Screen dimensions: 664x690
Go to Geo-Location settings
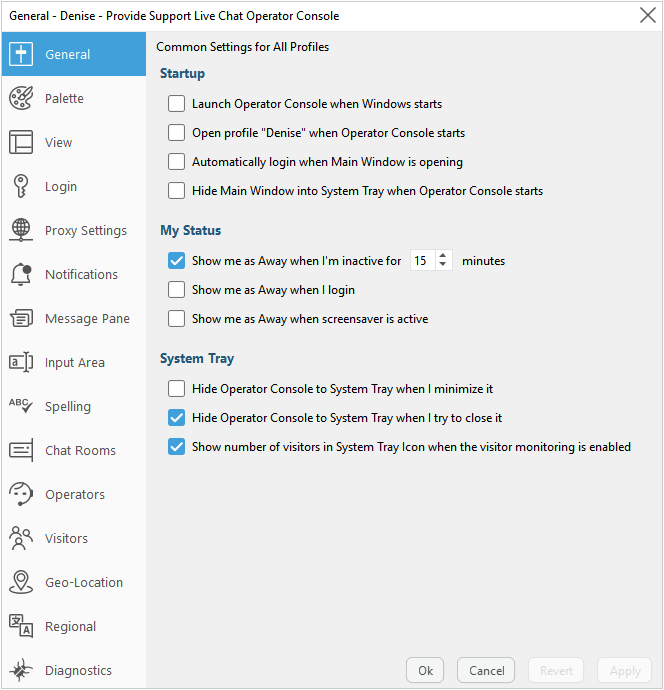(x=73, y=582)
